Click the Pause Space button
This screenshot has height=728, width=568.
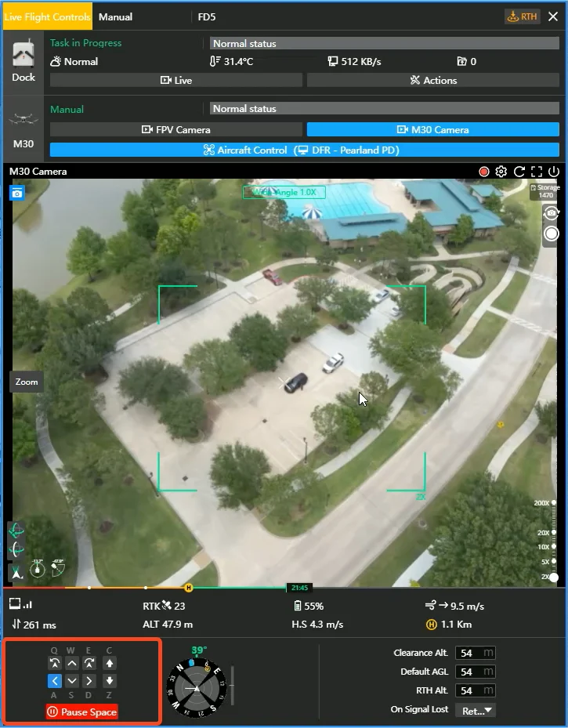(x=82, y=712)
